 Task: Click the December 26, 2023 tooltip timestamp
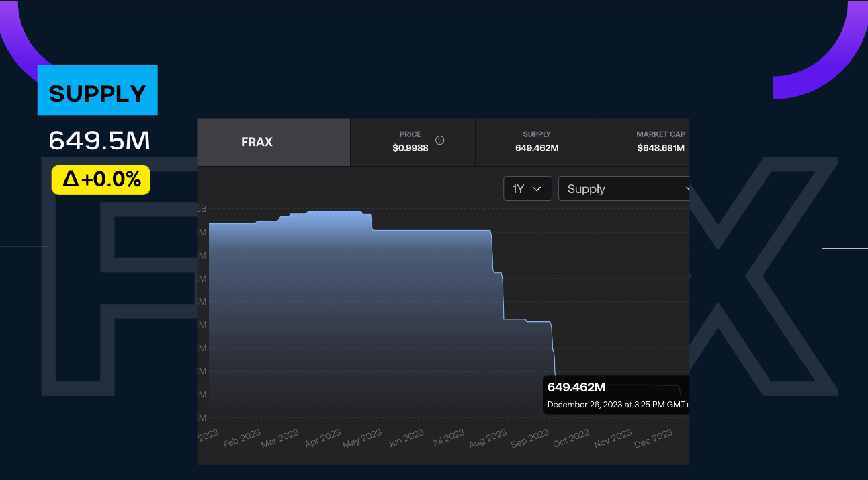(x=618, y=405)
